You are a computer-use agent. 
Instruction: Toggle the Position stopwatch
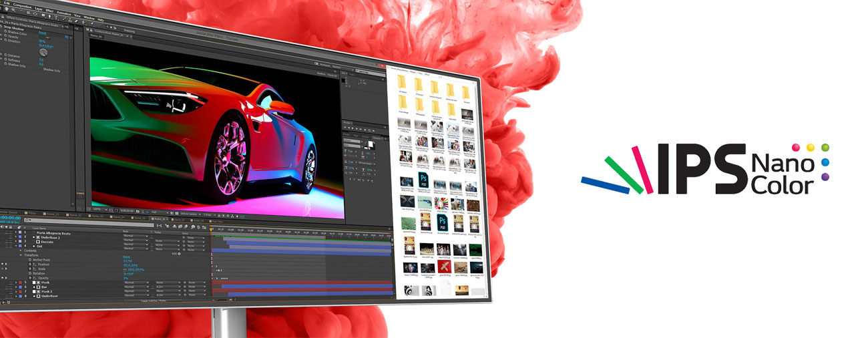coord(30,265)
